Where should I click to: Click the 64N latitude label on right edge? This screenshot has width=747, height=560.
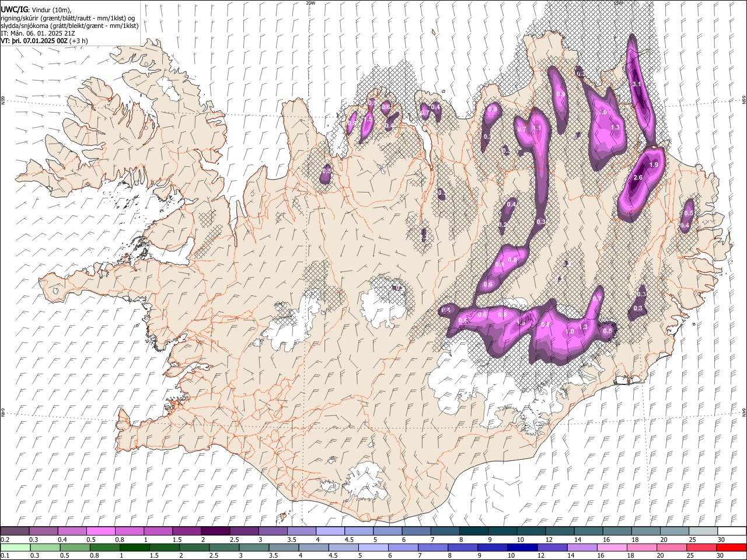pyautogui.click(x=743, y=412)
